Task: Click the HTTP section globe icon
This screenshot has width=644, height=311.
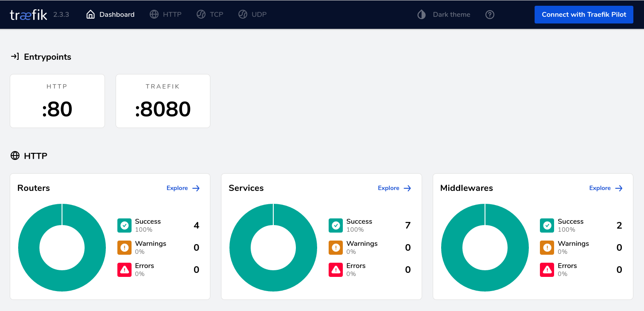Action: (x=15, y=155)
